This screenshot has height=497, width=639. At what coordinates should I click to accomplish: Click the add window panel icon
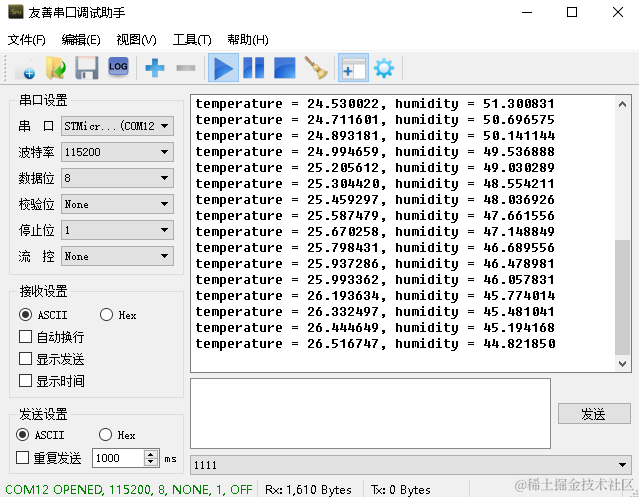(353, 68)
